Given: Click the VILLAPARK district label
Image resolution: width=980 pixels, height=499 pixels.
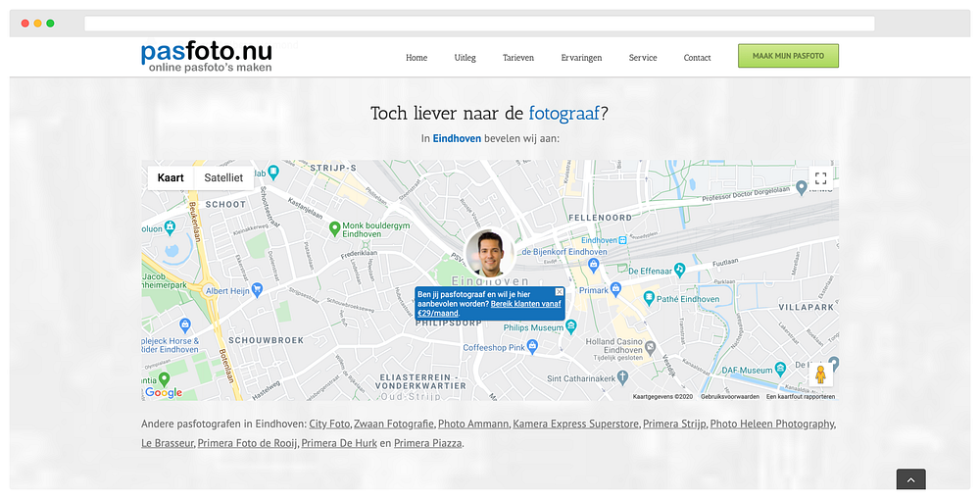Looking at the screenshot, I should click(x=807, y=307).
